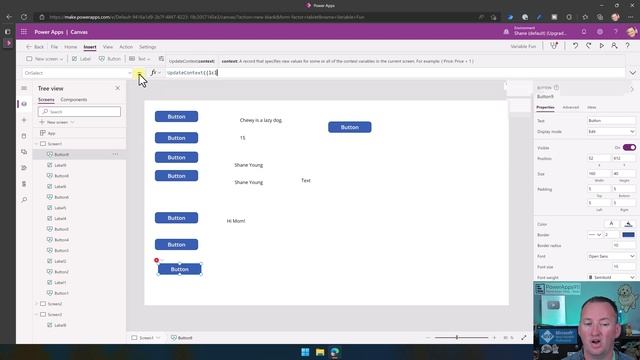The width and height of the screenshot is (640, 360).
Task: Open the Media icon in left rail
Action: tap(24, 152)
